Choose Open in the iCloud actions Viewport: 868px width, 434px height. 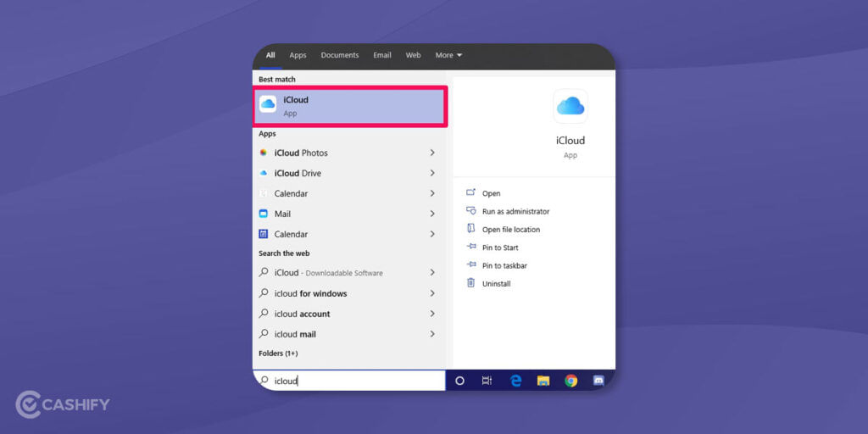491,193
